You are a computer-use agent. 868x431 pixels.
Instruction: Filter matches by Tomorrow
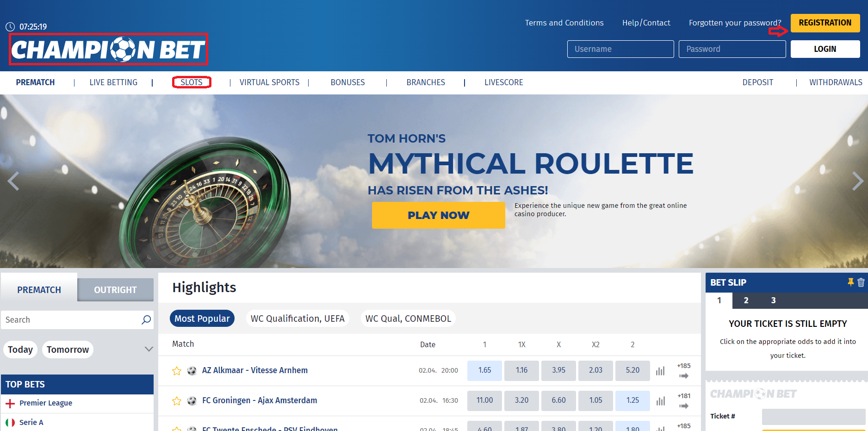tap(68, 350)
